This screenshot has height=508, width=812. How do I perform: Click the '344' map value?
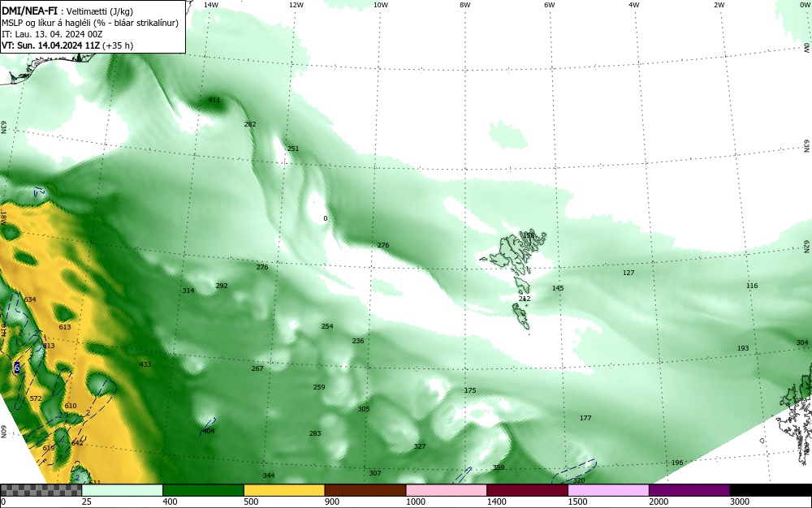click(x=269, y=476)
